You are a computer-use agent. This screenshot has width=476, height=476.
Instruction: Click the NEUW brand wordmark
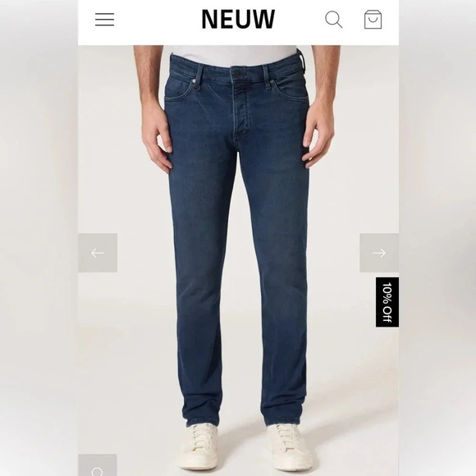pyautogui.click(x=238, y=19)
